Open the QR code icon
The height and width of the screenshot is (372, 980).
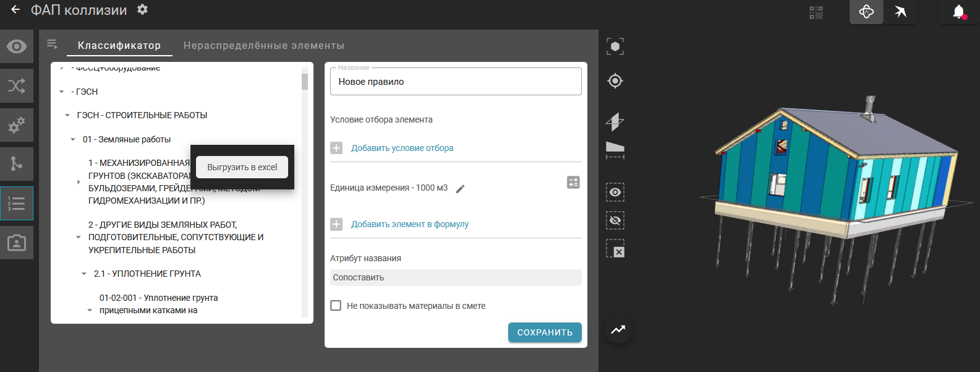(x=816, y=12)
